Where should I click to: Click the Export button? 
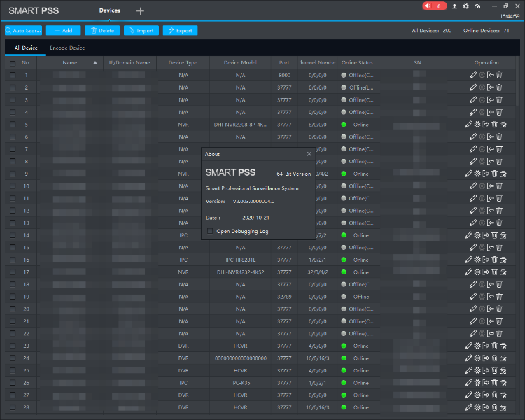180,31
